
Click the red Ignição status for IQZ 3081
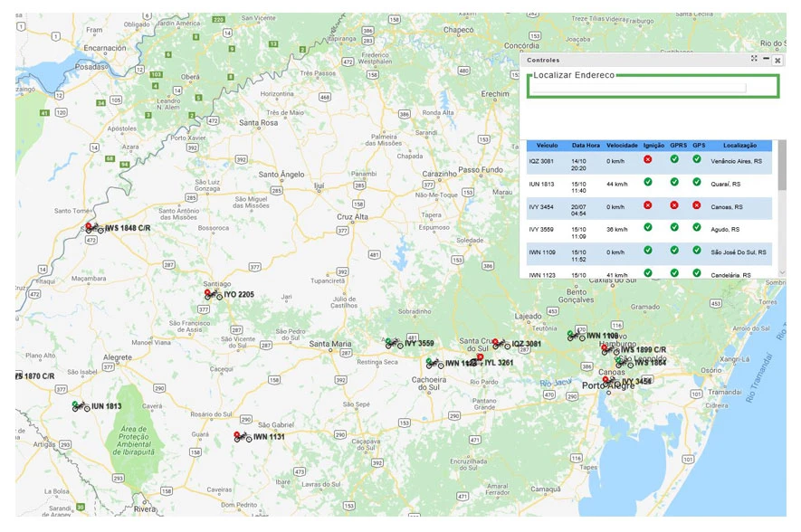[x=647, y=159]
